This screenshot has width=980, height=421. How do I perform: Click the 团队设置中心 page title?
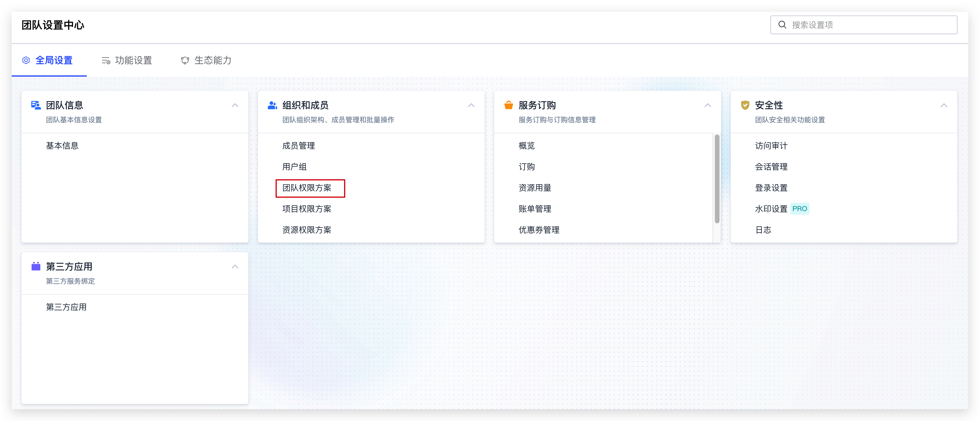[53, 25]
